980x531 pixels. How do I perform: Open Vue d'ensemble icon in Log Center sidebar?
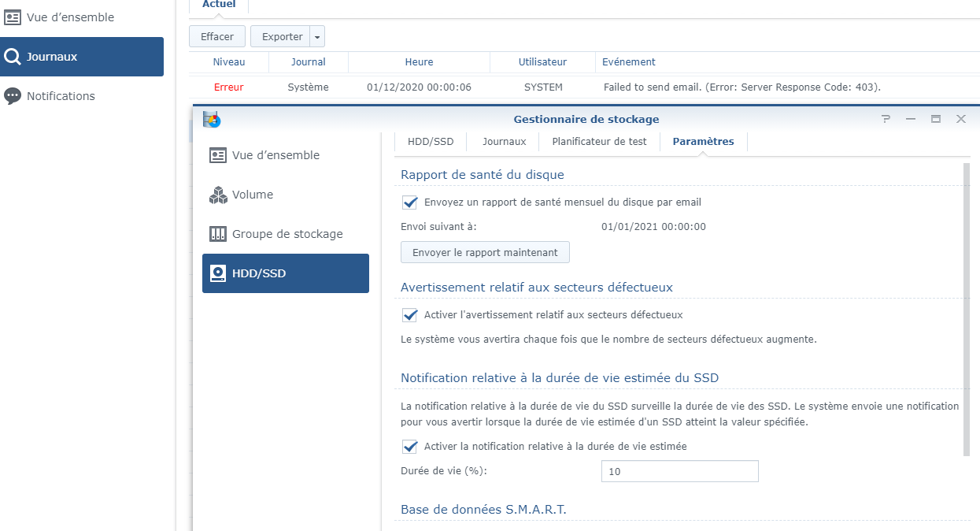[x=13, y=17]
